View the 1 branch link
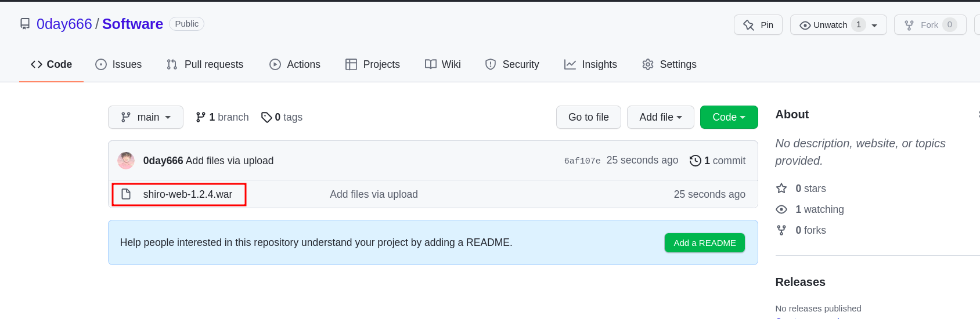 (222, 117)
